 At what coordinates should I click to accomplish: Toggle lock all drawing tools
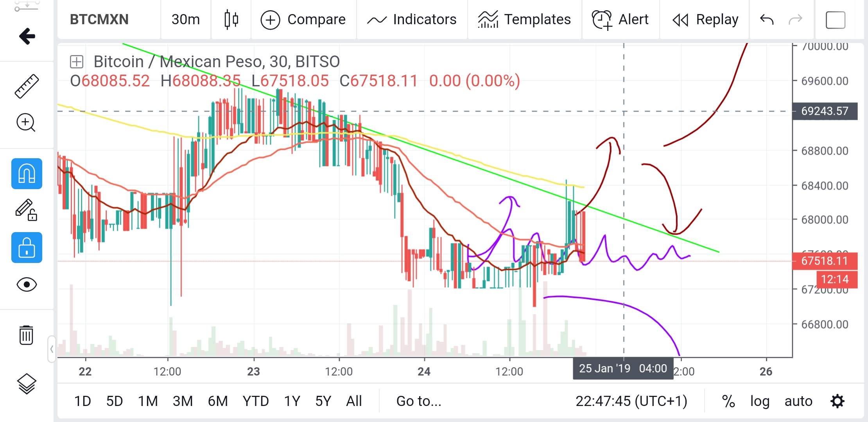pyautogui.click(x=27, y=247)
